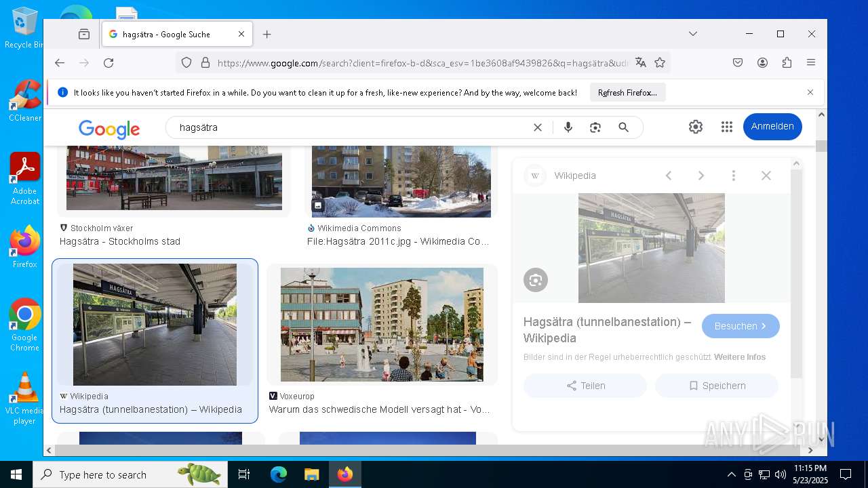Bookmark this page star icon

click(x=660, y=62)
